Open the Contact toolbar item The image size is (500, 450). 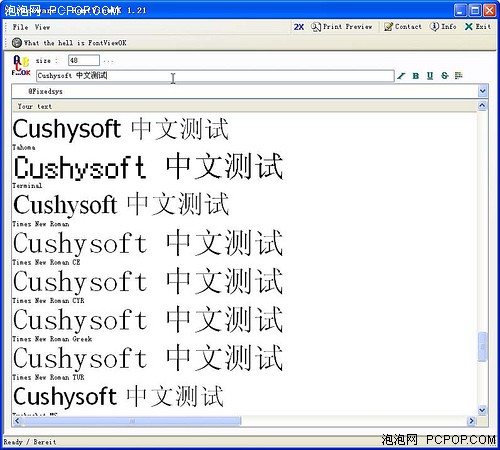[x=403, y=27]
